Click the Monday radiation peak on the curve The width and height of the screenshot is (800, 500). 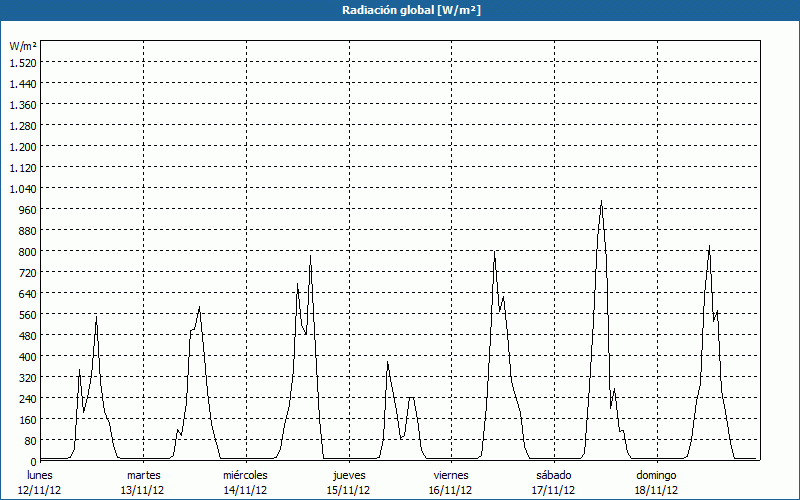tap(96, 317)
